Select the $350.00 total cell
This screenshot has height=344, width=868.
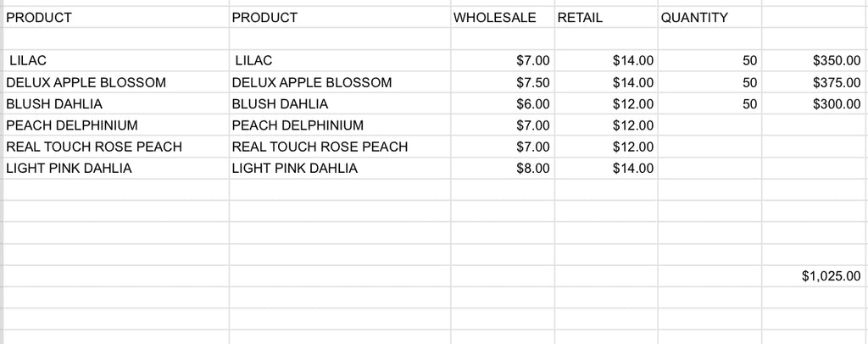[814, 61]
